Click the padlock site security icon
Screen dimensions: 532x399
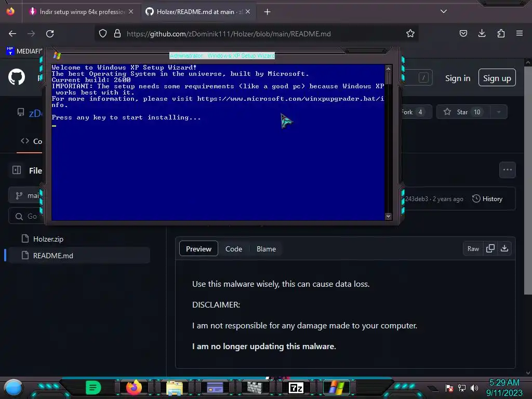[x=117, y=34]
